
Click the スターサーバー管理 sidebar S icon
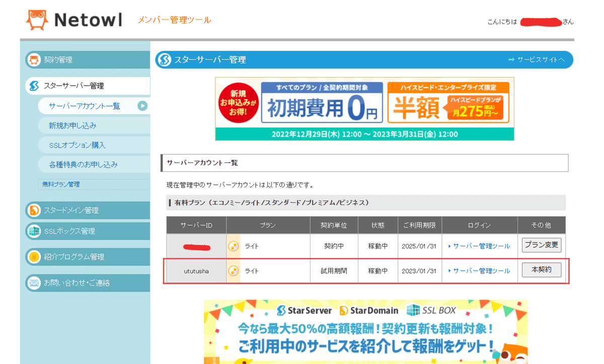(x=34, y=86)
